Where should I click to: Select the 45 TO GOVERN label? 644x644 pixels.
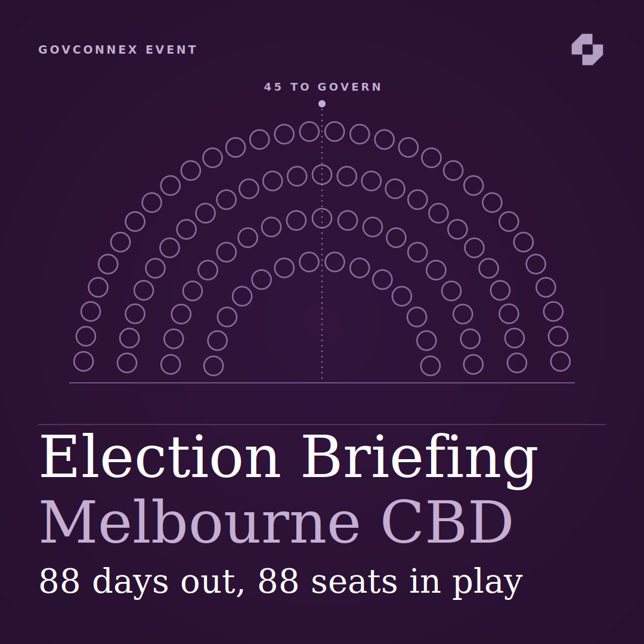pyautogui.click(x=323, y=87)
